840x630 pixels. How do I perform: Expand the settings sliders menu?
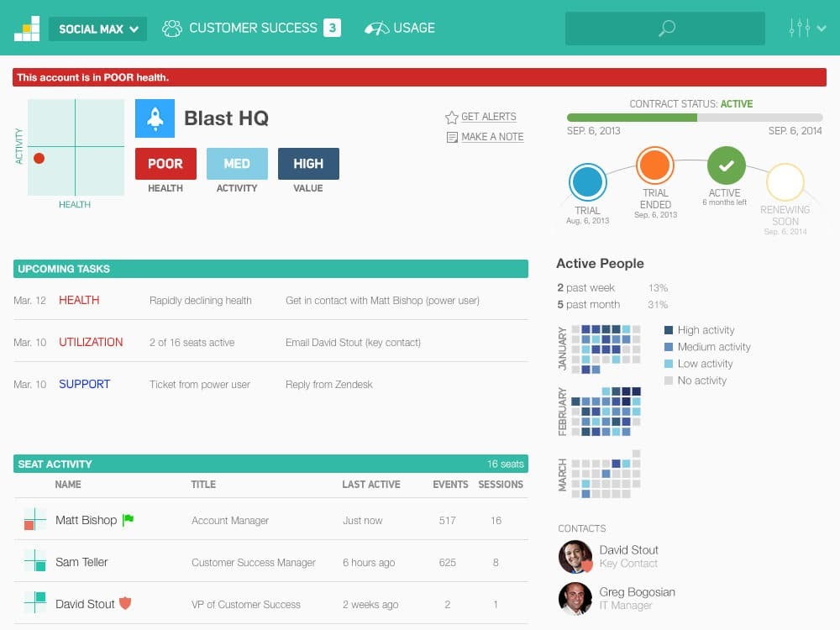(807, 29)
